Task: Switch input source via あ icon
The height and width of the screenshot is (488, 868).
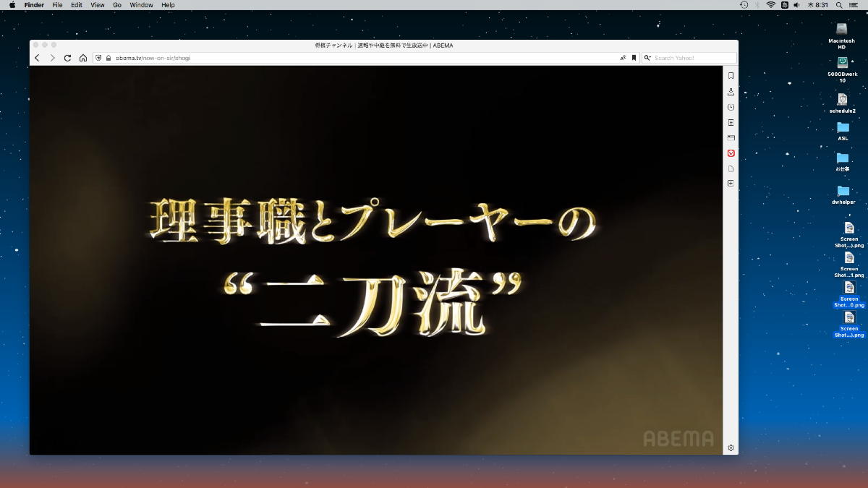Action: pyautogui.click(x=784, y=5)
